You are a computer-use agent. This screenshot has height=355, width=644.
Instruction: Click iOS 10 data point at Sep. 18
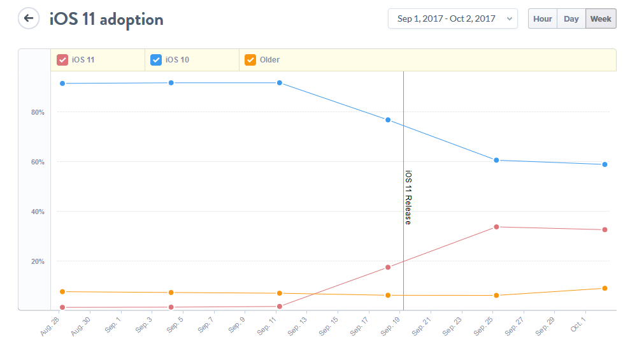click(x=388, y=120)
